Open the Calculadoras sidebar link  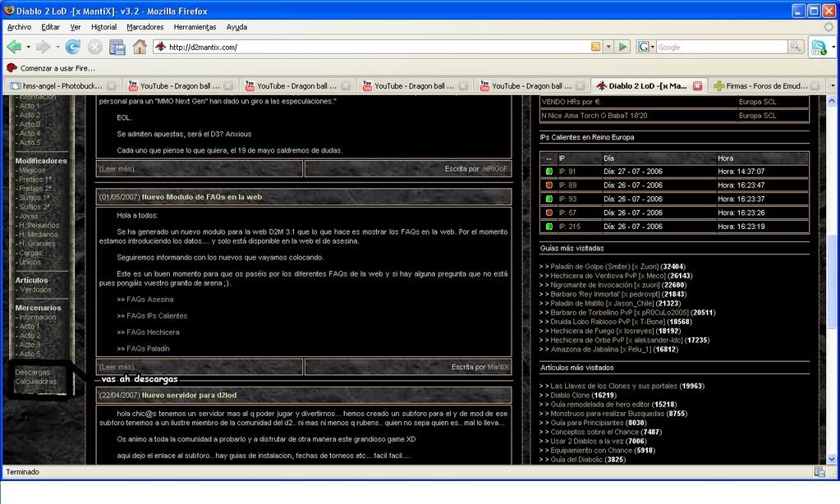36,382
